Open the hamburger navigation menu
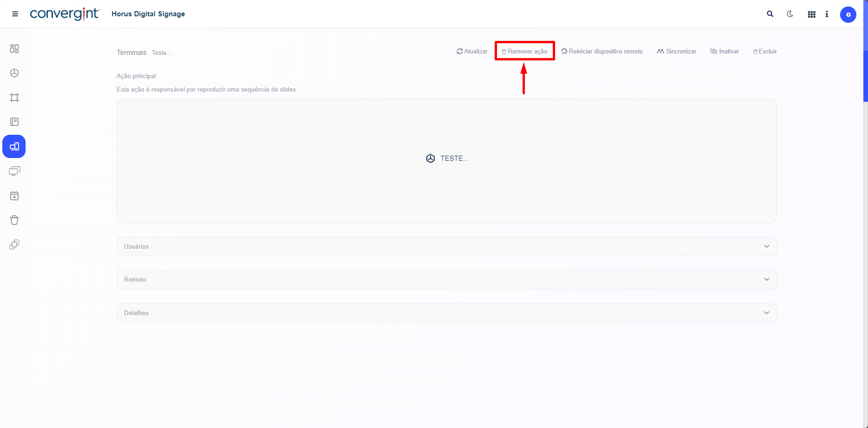 pos(15,14)
